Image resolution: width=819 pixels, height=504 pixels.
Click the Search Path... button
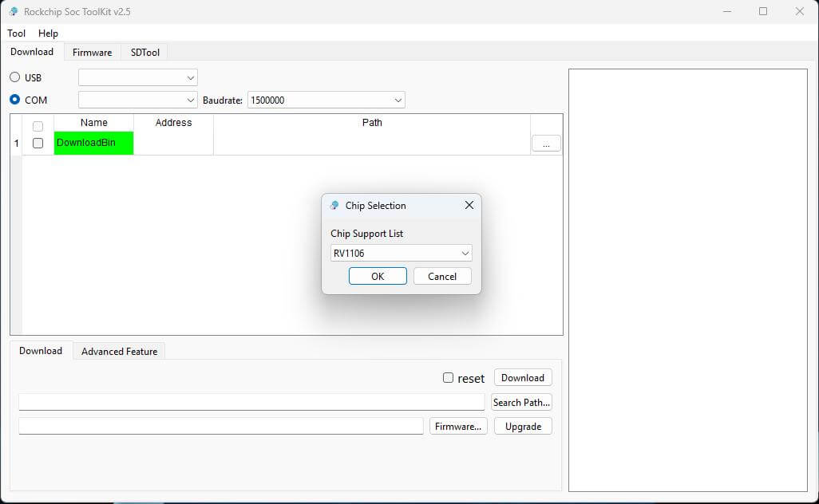(521, 402)
